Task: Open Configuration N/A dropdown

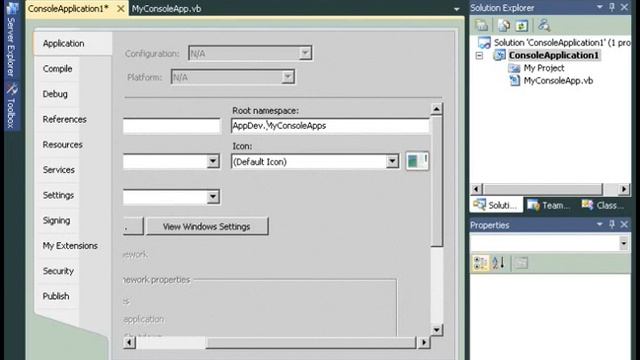Action: [304, 53]
